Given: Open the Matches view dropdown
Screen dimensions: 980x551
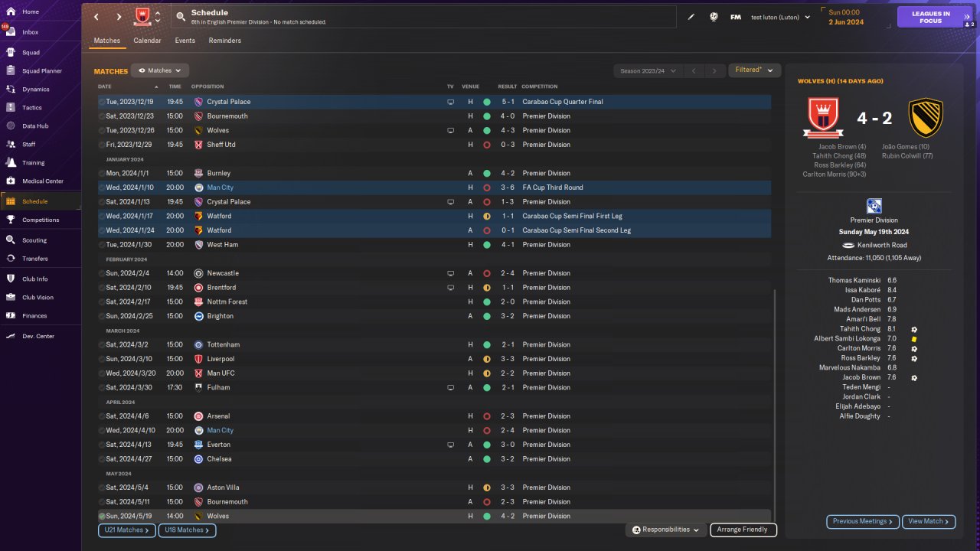Looking at the screenshot, I should 160,70.
